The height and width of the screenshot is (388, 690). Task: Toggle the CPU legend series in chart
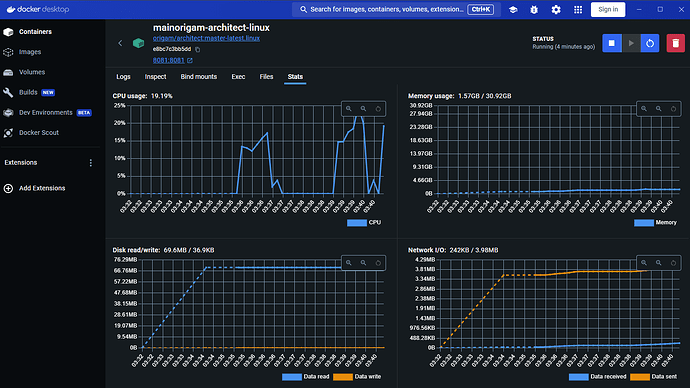coord(364,223)
